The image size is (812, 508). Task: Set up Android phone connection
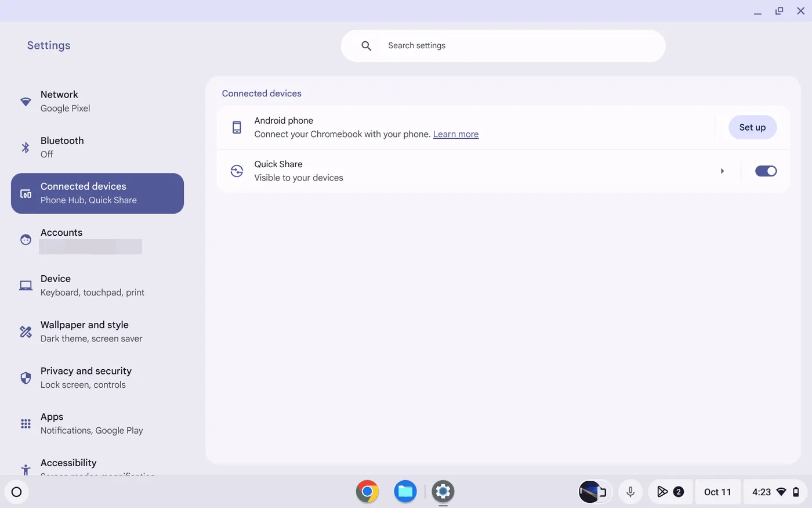(x=752, y=127)
